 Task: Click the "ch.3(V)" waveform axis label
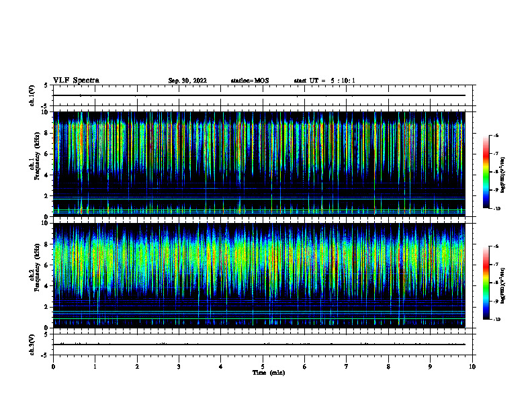[x=32, y=345]
